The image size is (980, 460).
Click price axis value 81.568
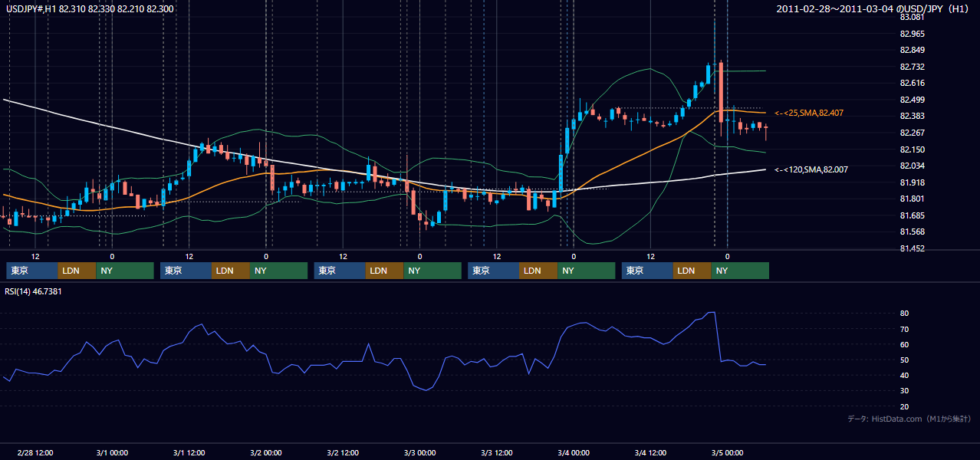[912, 232]
